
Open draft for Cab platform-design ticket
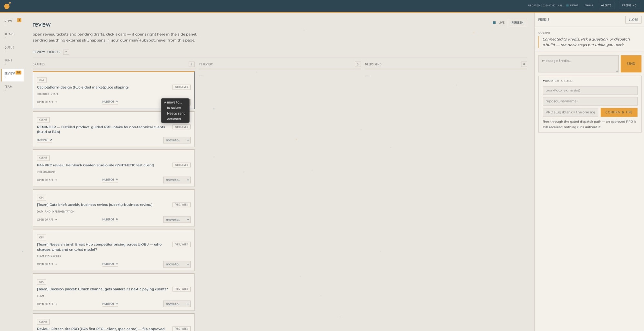[x=47, y=102]
